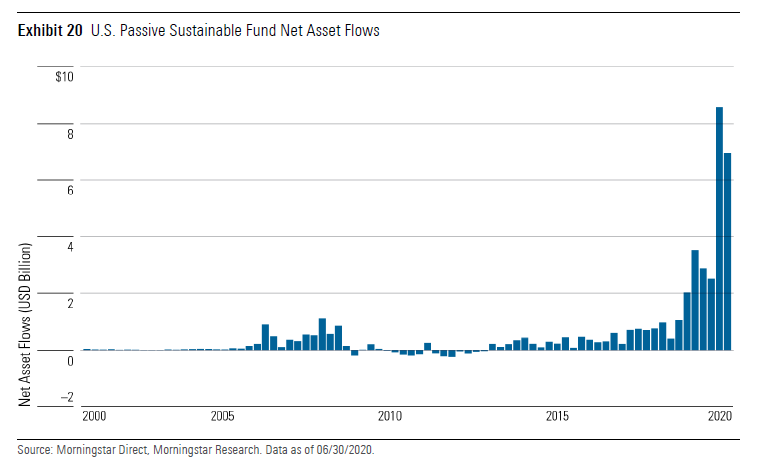Click the 2005 year label on x-axis

tap(223, 416)
